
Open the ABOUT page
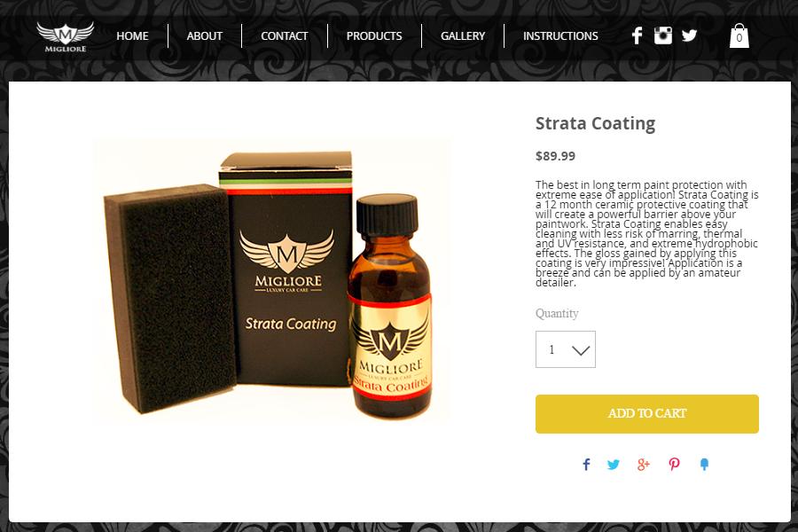coord(205,36)
